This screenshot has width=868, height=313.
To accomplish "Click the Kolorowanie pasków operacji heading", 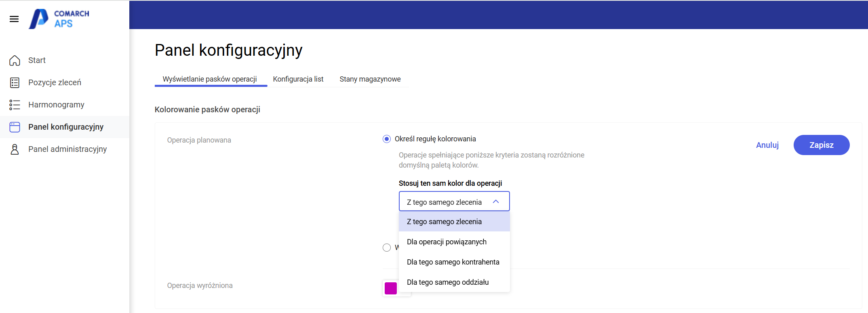I will coord(207,109).
